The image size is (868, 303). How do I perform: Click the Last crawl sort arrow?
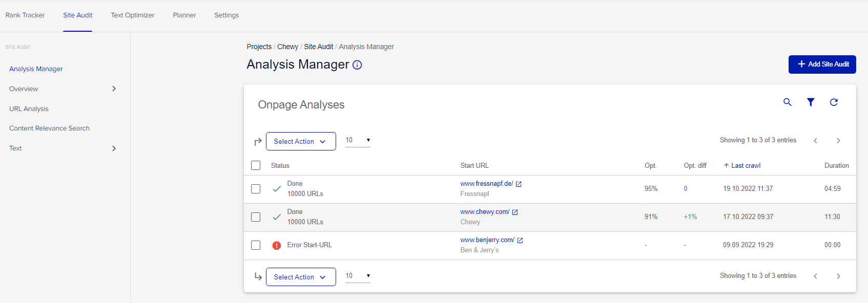tap(726, 166)
